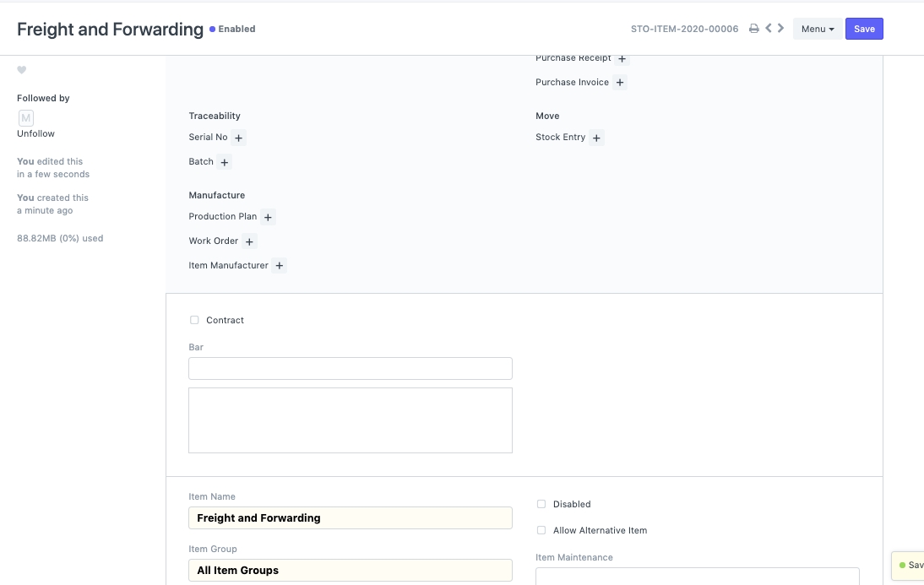Enable the Contract checkbox
Viewport: 924px width, 585px height.
194,320
